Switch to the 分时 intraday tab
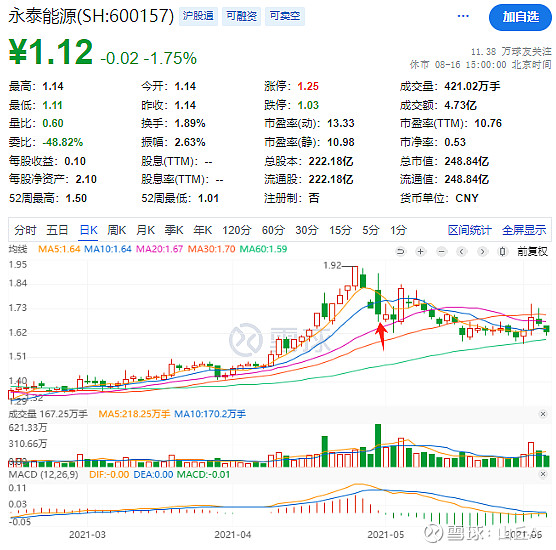 point(25,230)
